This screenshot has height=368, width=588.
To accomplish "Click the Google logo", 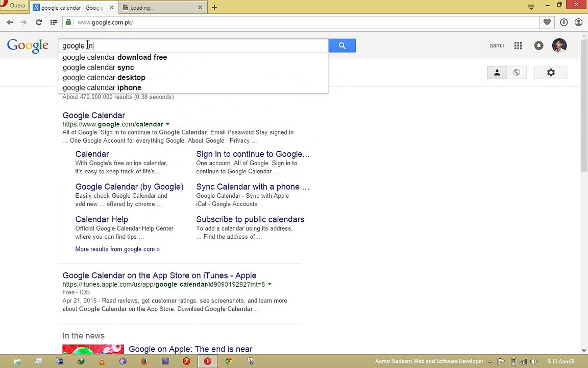I will coord(28,46).
